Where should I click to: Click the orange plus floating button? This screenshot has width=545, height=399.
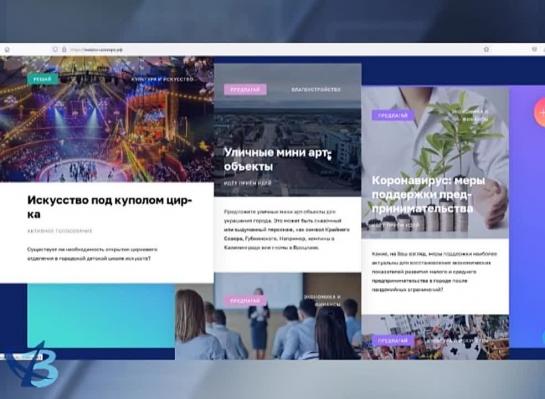540,113
